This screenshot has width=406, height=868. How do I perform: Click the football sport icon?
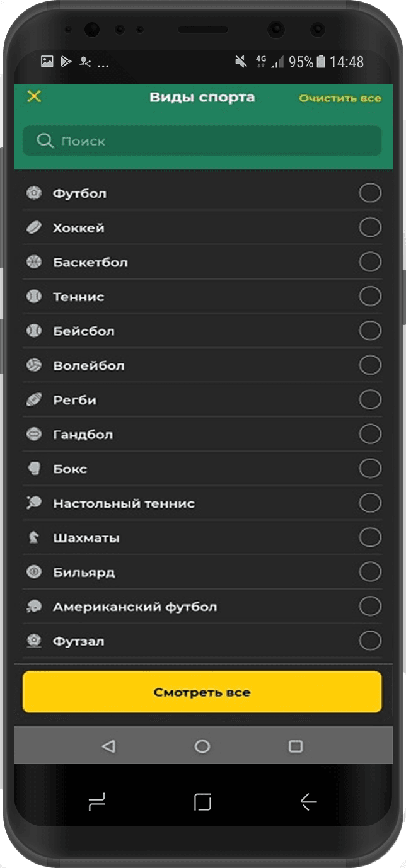33,193
